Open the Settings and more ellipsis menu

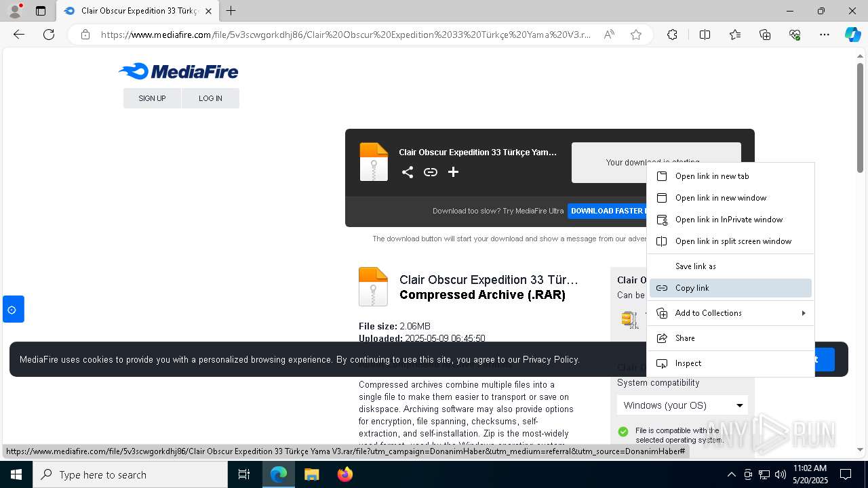[x=825, y=35]
